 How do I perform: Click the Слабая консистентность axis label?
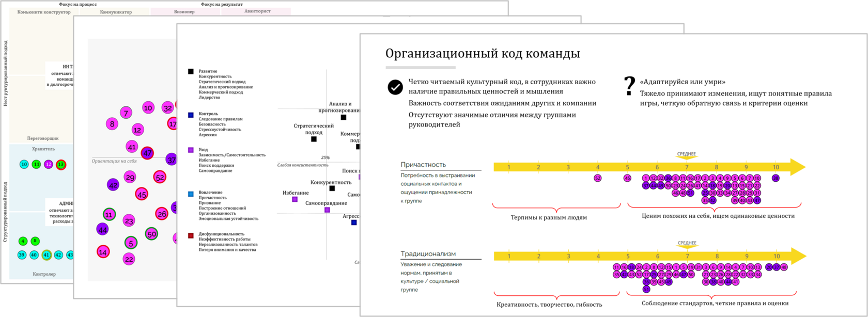(x=302, y=165)
